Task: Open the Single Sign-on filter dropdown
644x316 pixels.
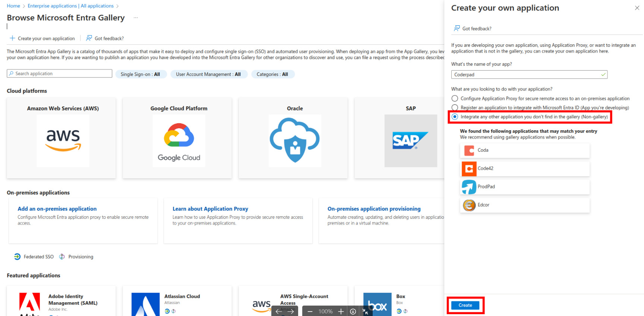Action: [140, 74]
